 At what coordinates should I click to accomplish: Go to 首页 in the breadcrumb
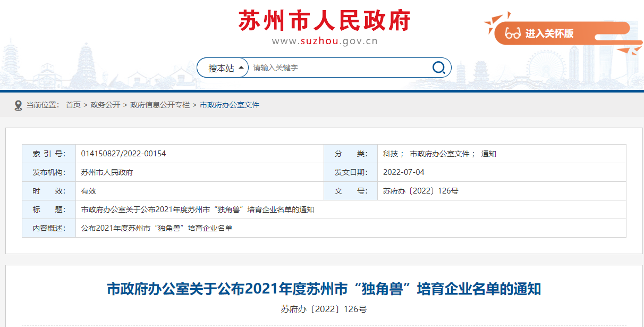click(73, 105)
